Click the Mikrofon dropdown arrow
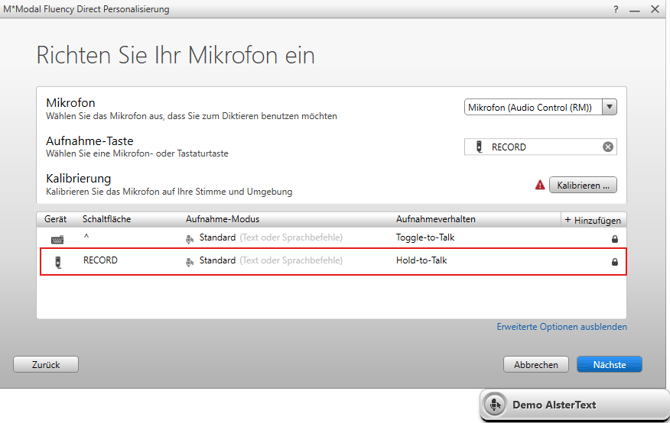Image resolution: width=670 pixels, height=423 pixels. (x=609, y=107)
